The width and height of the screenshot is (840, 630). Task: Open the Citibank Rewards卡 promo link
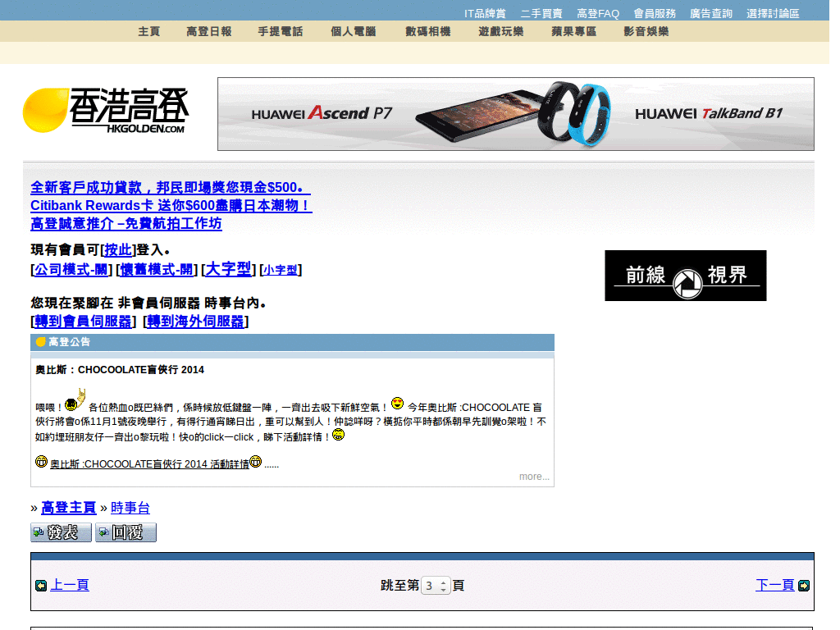(x=171, y=206)
